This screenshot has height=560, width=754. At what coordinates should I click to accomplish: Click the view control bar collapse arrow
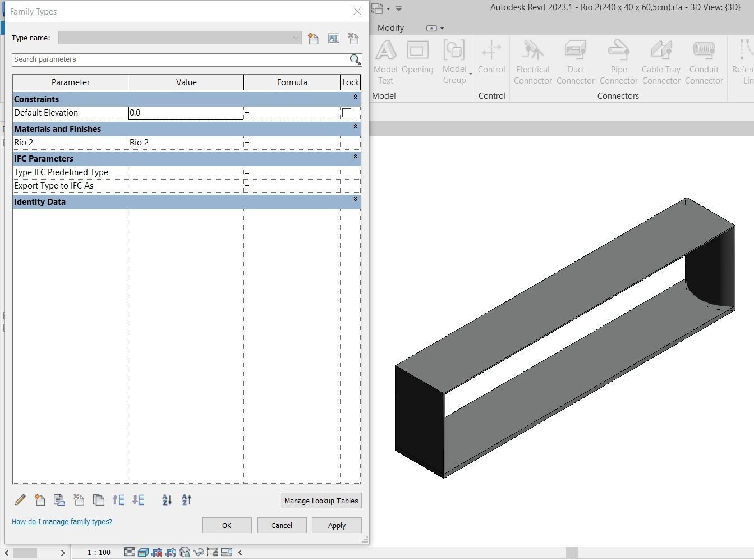point(240,552)
